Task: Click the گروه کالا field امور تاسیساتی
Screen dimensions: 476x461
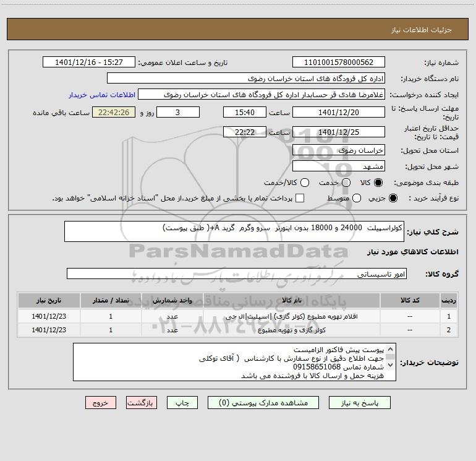Action: (237, 274)
